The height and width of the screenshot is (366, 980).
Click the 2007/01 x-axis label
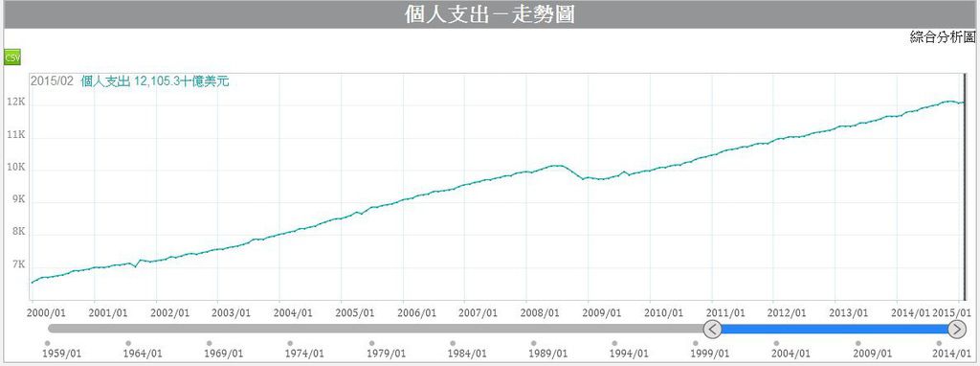coord(479,312)
